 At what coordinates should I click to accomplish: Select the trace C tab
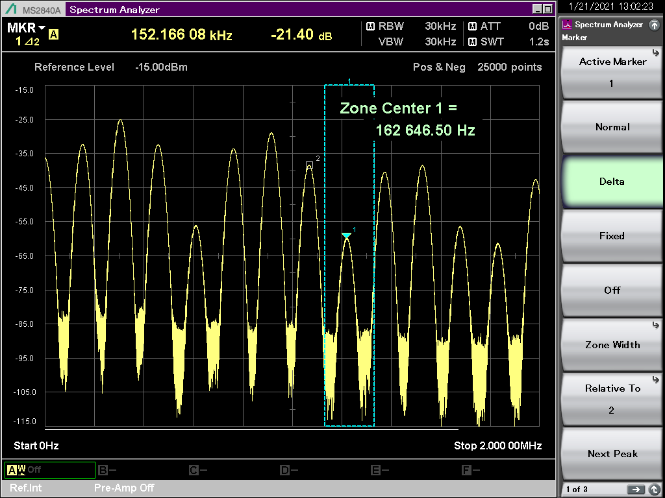[x=198, y=470]
